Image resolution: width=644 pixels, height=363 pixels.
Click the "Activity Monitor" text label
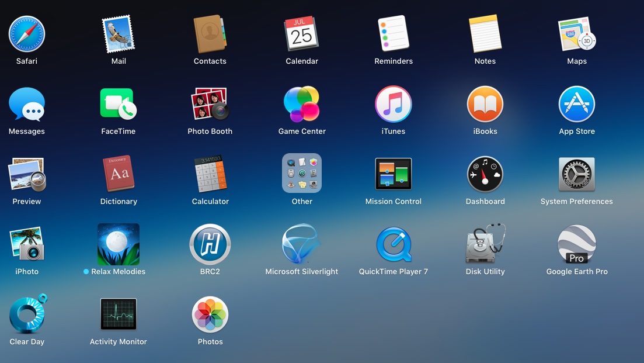pyautogui.click(x=119, y=341)
